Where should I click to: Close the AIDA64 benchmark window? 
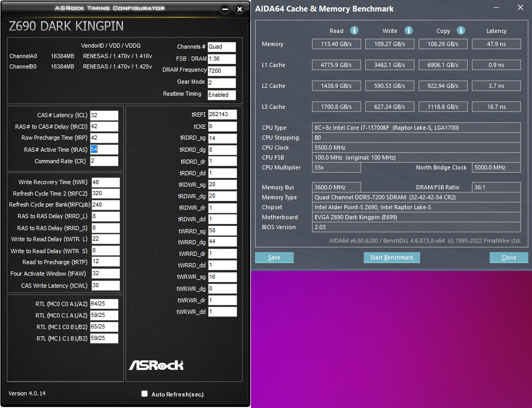[x=521, y=7]
